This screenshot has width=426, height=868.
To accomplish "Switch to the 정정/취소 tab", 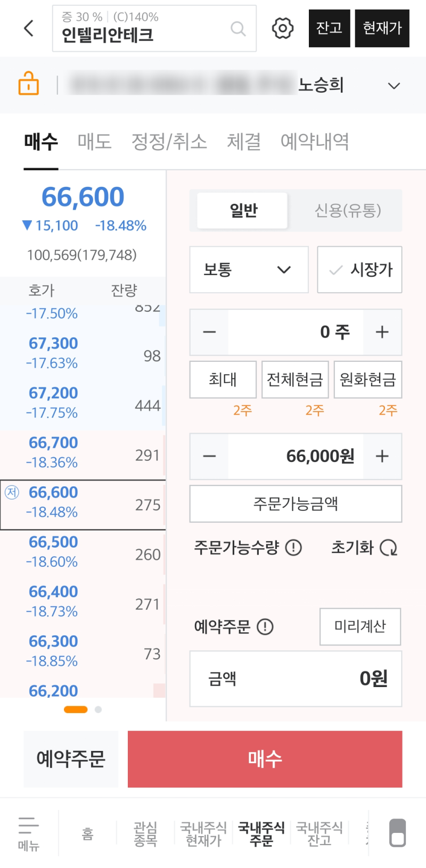I will (x=170, y=142).
